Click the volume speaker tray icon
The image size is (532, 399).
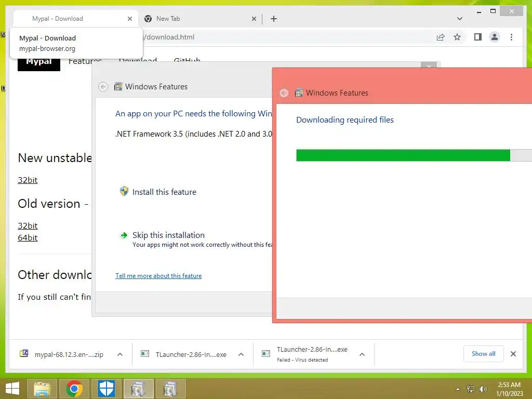(483, 389)
